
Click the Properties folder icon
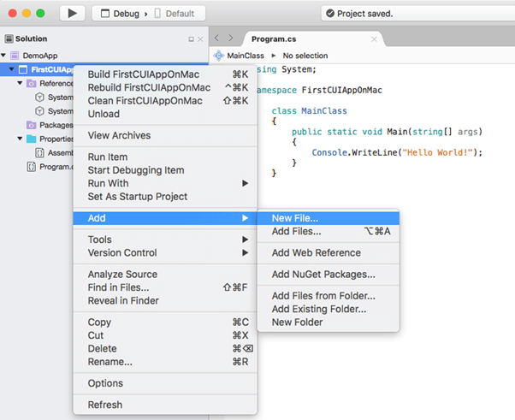click(x=31, y=139)
